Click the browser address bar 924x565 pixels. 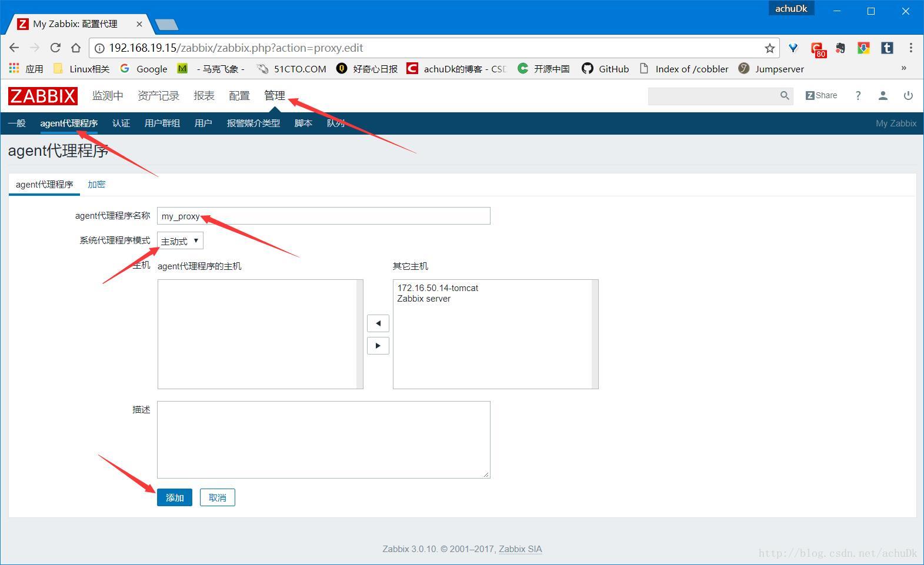point(434,48)
